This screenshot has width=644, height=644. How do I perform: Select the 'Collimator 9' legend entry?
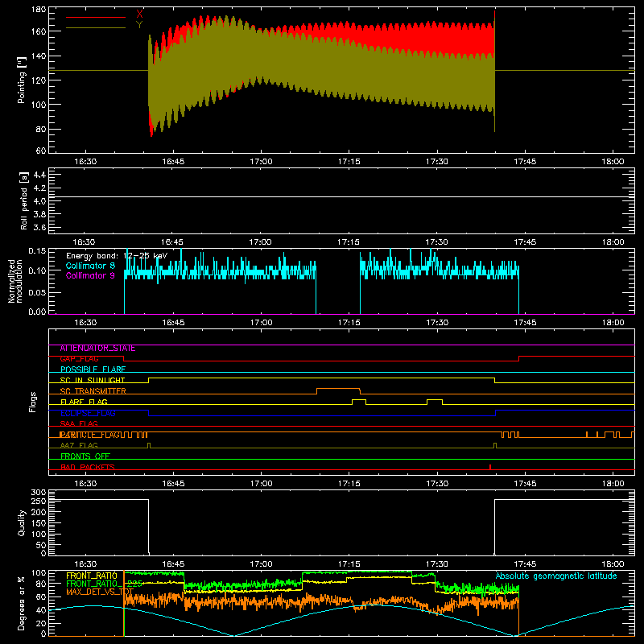(x=90, y=275)
